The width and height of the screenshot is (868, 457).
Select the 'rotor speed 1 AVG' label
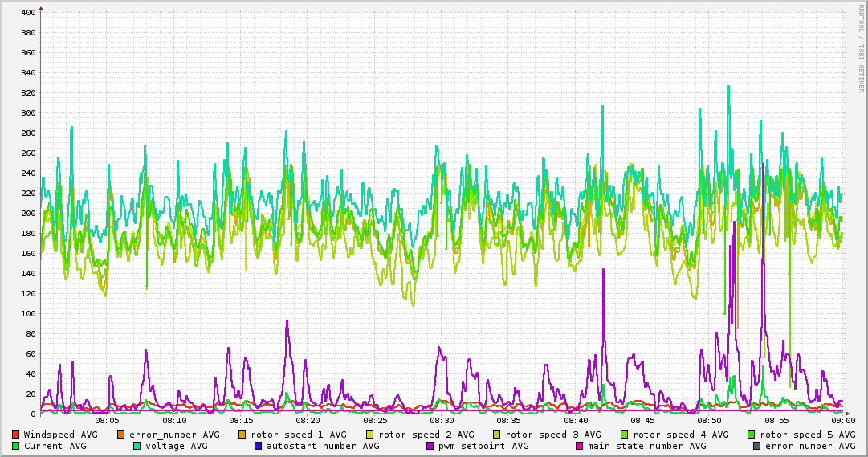[x=299, y=435]
